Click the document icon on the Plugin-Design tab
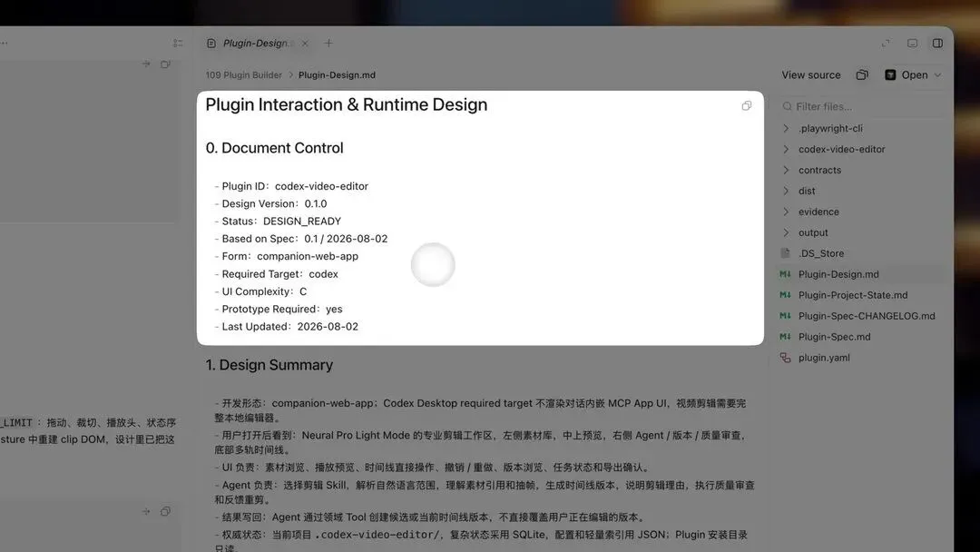The height and width of the screenshot is (552, 980). pyautogui.click(x=211, y=44)
